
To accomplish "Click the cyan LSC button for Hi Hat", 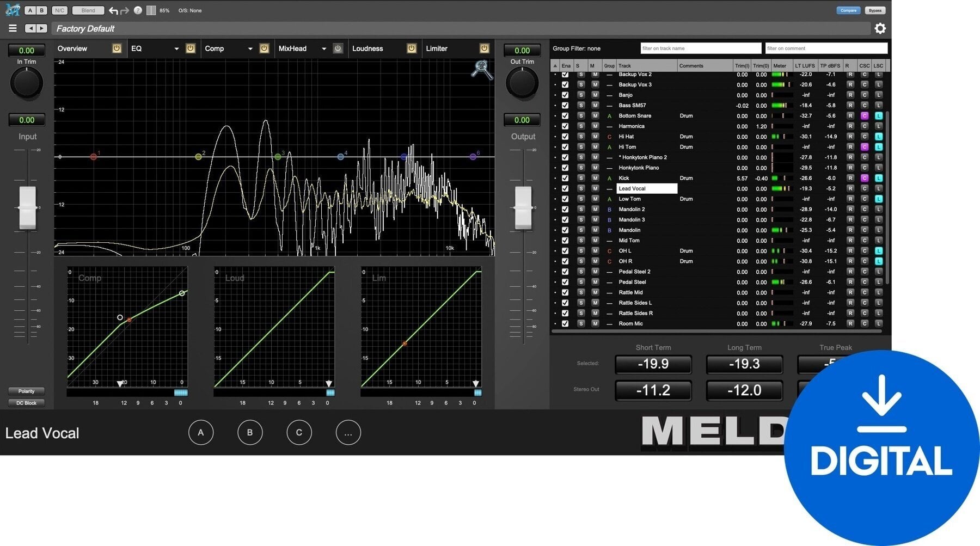I will tap(878, 137).
